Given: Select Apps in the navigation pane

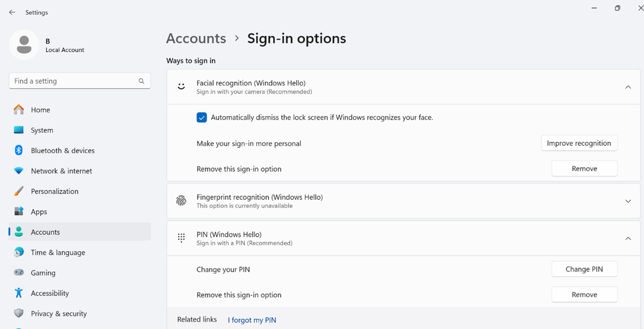Looking at the screenshot, I should pyautogui.click(x=39, y=212).
